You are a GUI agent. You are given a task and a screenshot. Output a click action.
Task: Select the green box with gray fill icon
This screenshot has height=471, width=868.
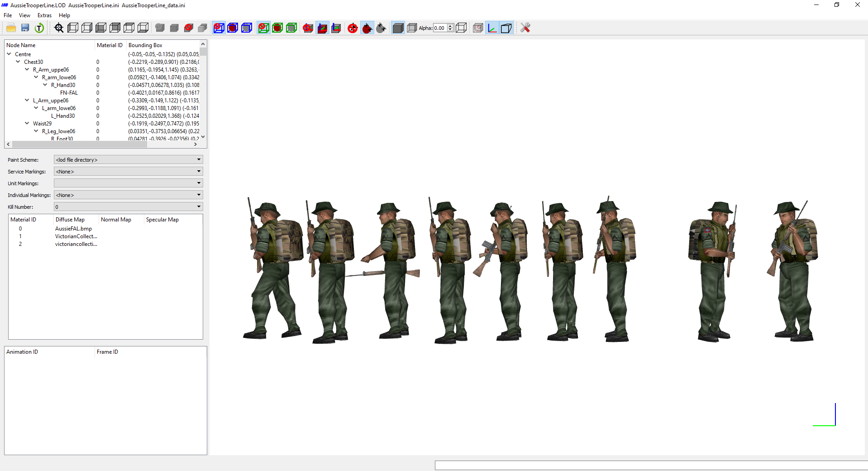[291, 28]
